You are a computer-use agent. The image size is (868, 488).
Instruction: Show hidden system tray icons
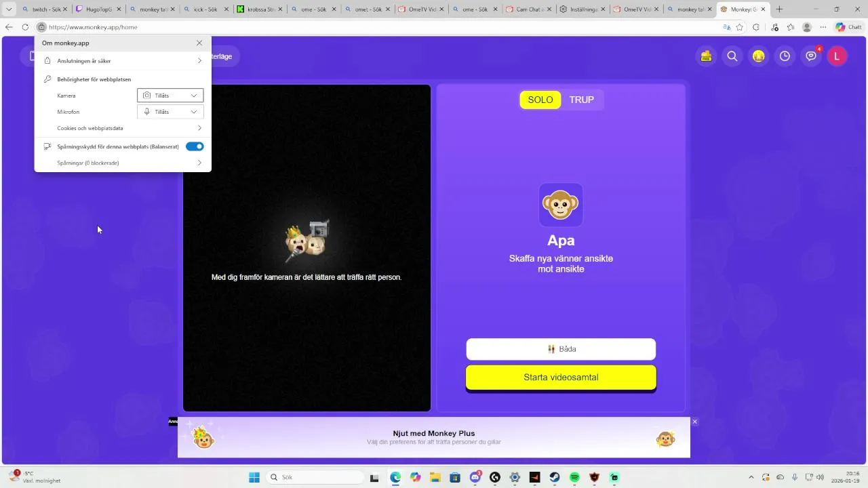pos(751,477)
